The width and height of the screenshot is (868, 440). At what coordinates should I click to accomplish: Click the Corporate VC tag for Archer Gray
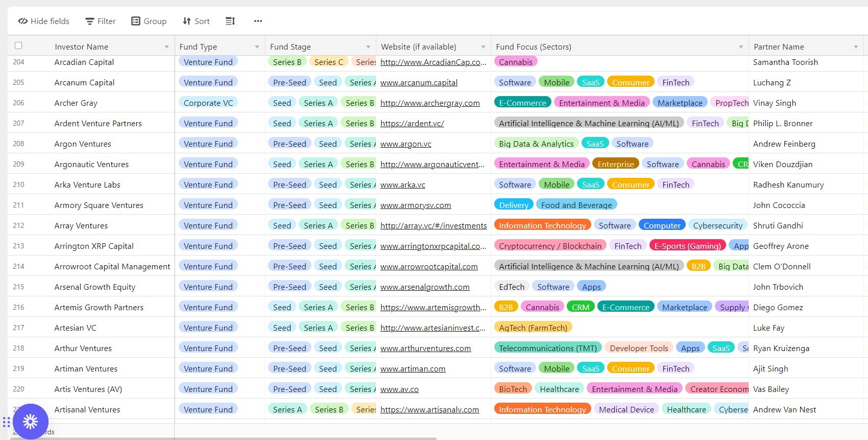(208, 103)
